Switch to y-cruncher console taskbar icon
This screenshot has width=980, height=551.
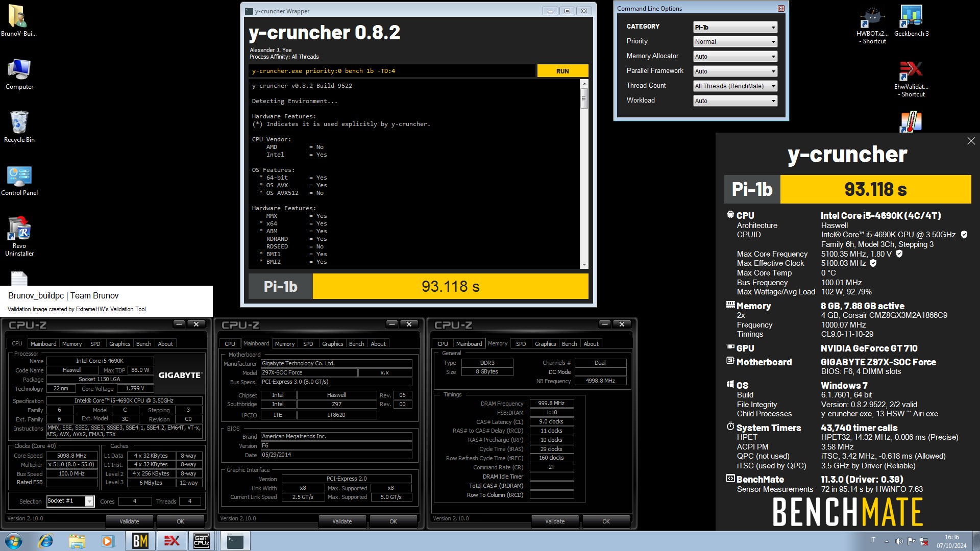tap(235, 541)
